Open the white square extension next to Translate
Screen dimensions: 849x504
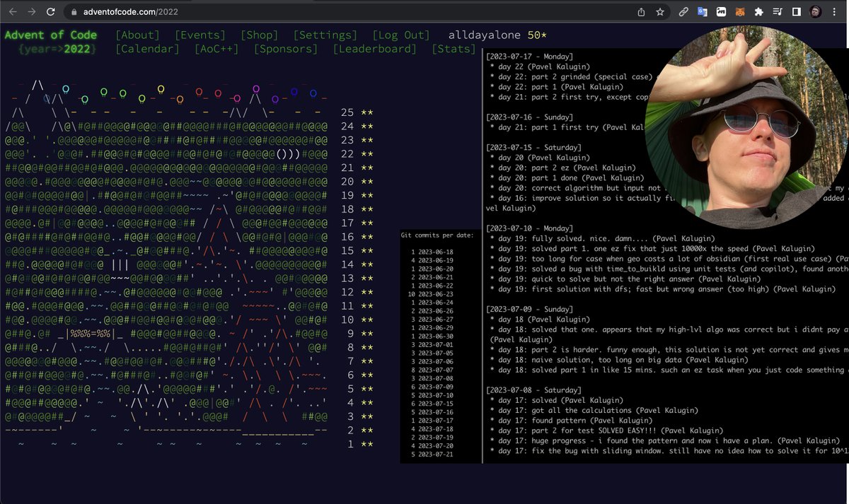pyautogui.click(x=721, y=12)
